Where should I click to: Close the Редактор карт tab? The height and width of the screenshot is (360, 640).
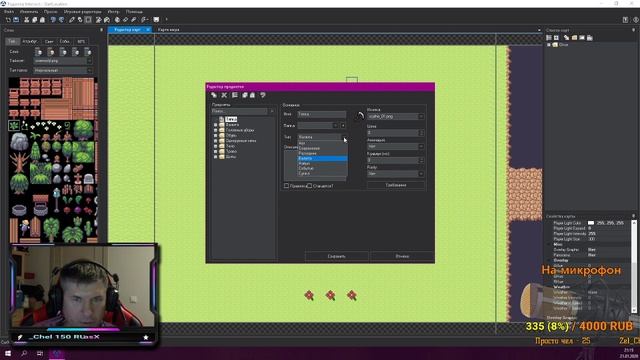pyautogui.click(x=148, y=30)
